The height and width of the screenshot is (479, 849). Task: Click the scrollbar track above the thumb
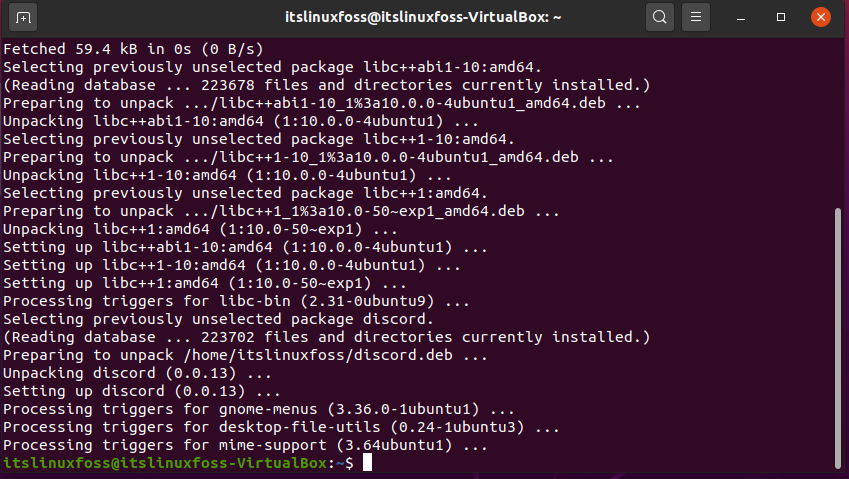click(838, 123)
